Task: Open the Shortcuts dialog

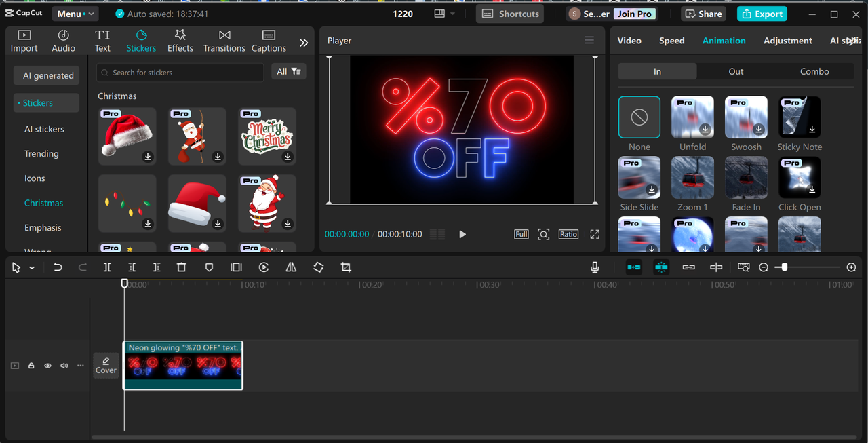Action: tap(510, 14)
